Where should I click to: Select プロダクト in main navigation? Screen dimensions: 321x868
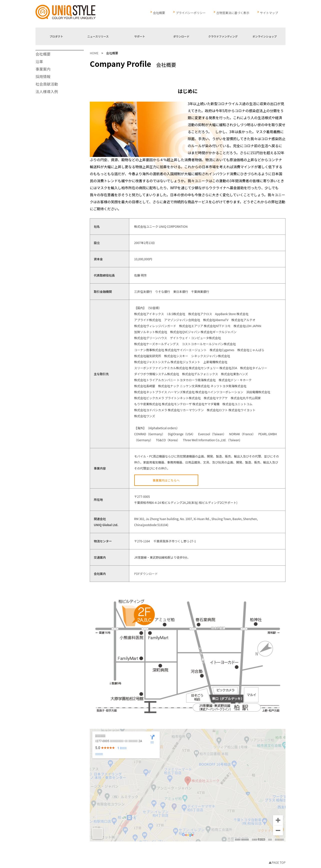(x=56, y=36)
